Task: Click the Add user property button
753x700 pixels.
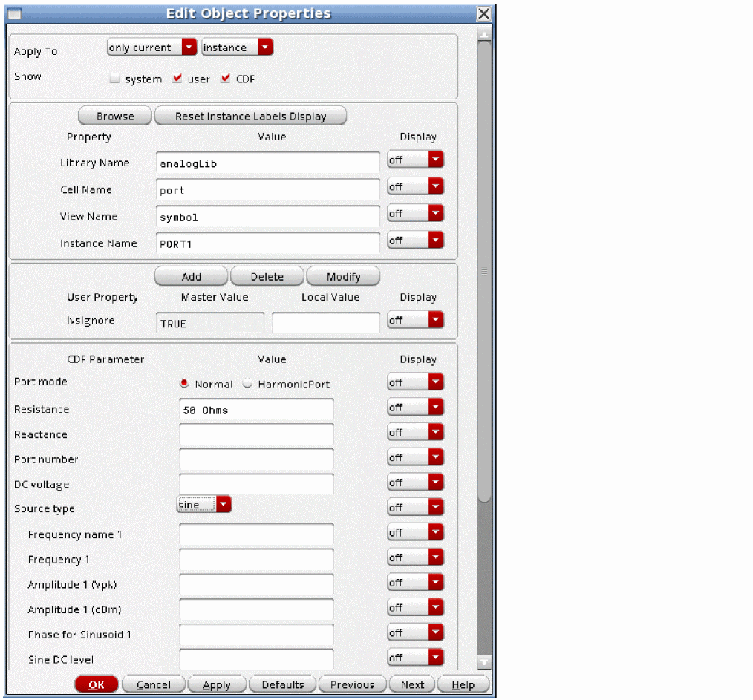Action: (191, 276)
